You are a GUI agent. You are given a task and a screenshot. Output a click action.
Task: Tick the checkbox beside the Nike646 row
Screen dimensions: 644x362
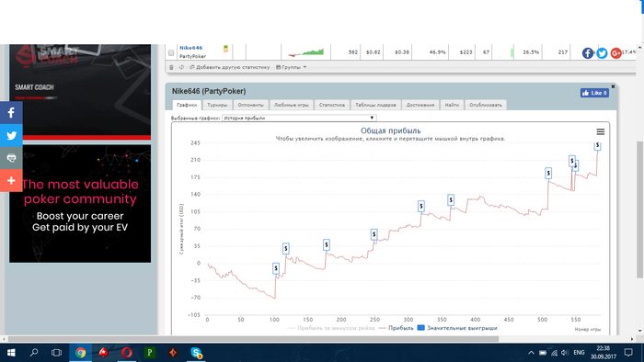[171, 53]
